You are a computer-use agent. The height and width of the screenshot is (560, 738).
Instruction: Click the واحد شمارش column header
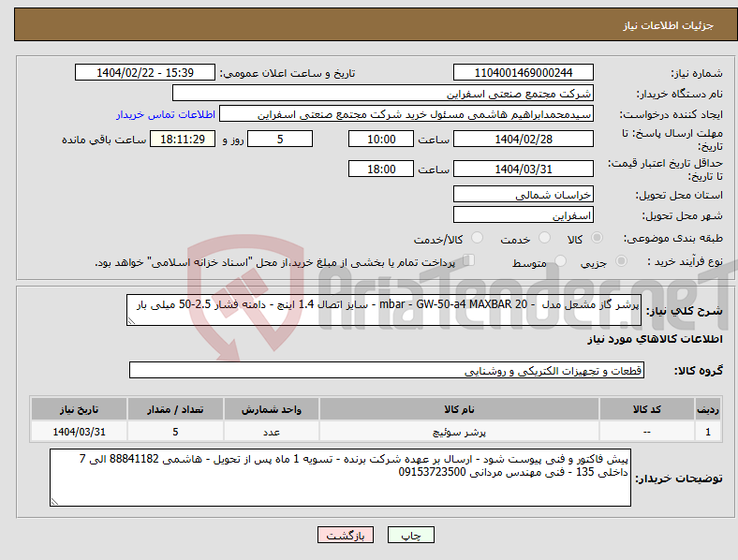point(272,409)
